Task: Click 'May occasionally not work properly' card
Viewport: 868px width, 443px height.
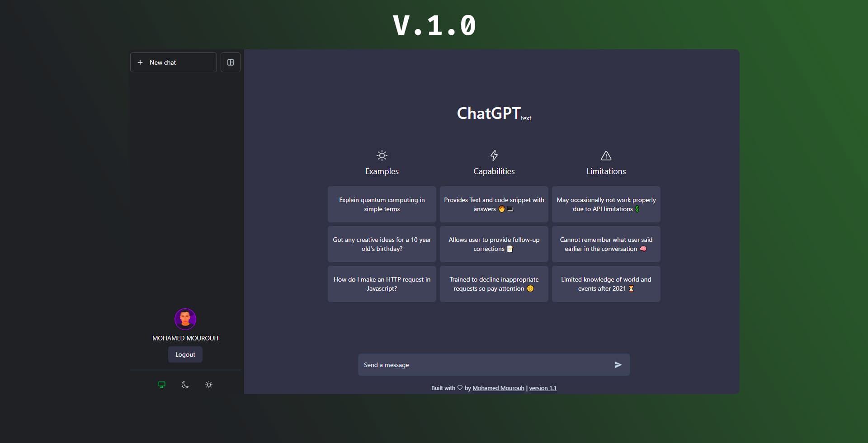Action: point(606,204)
